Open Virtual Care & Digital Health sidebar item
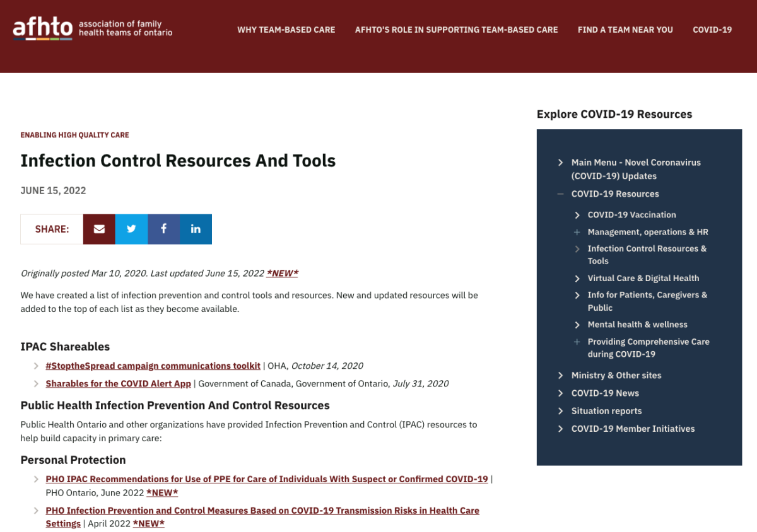Screen dimensions: 757x532 pyautogui.click(x=643, y=278)
